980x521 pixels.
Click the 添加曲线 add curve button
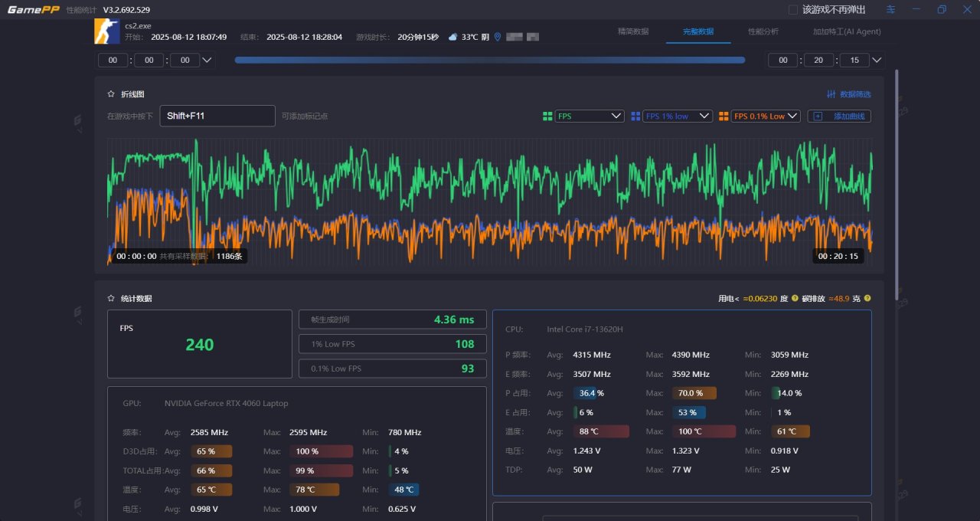coord(839,116)
